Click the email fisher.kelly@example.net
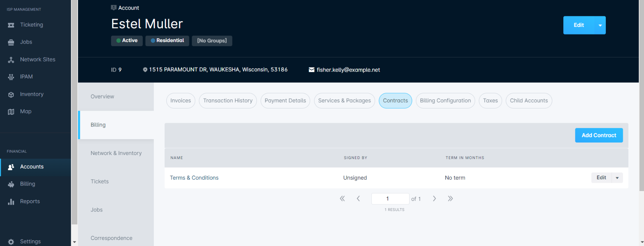Image resolution: width=644 pixels, height=246 pixels. [348, 70]
